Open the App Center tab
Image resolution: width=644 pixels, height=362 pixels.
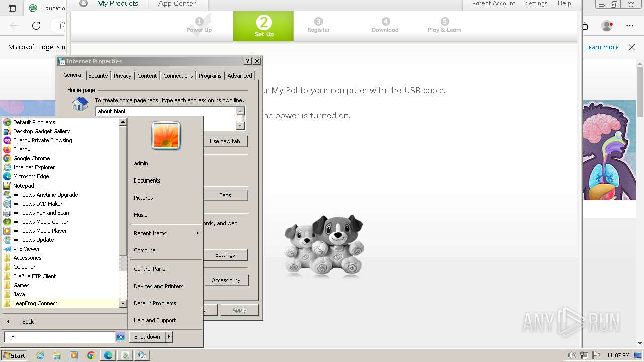(x=177, y=4)
